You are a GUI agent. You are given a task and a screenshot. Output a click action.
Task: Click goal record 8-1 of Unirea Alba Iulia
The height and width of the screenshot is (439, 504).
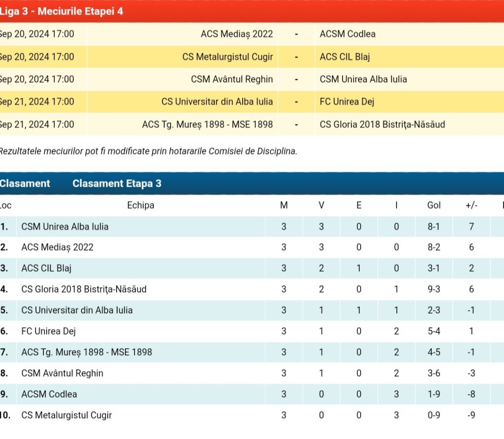pos(434,227)
